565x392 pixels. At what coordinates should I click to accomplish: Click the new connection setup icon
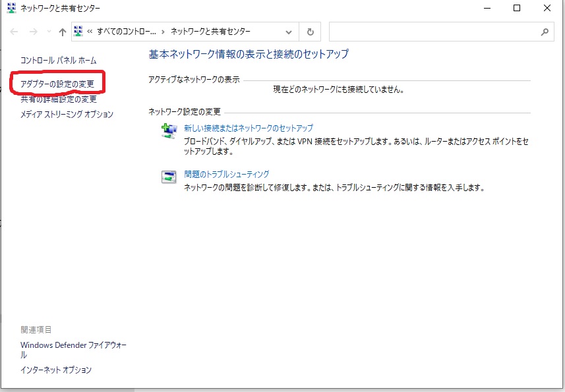169,128
